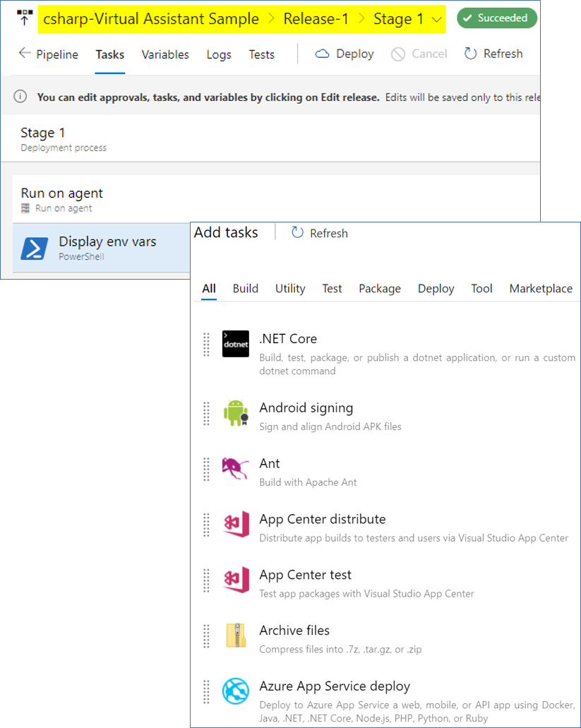Select the Run on agent job title

(61, 193)
